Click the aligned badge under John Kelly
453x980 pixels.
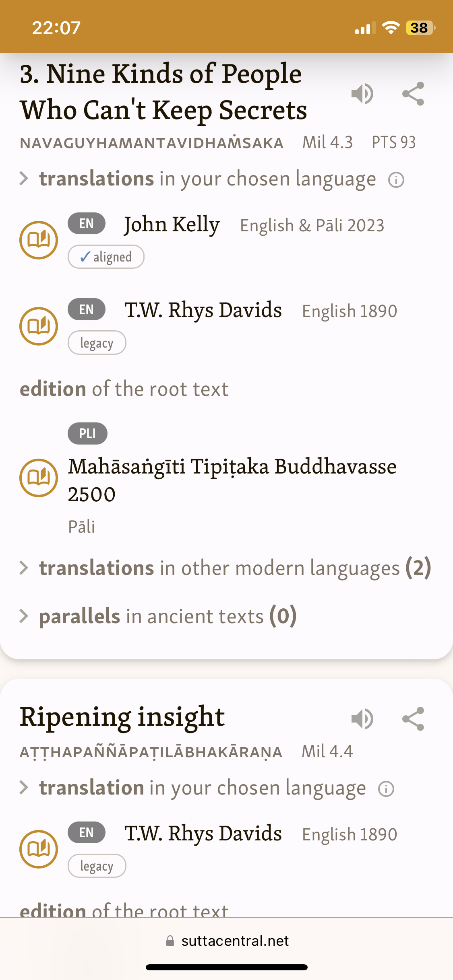(x=106, y=257)
